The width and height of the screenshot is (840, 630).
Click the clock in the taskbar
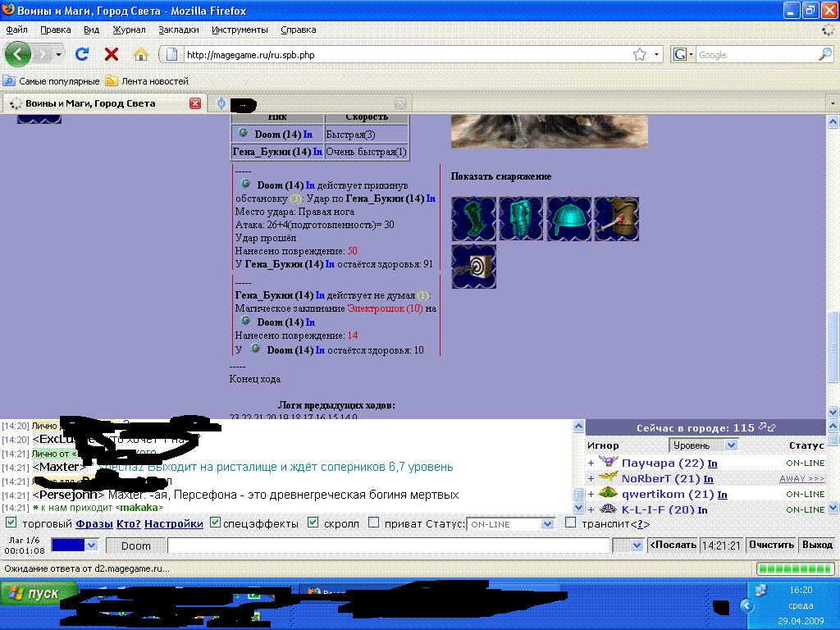801,590
